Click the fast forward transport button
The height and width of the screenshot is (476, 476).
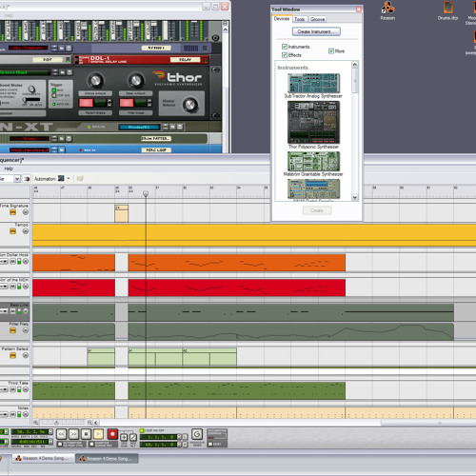(x=73, y=434)
